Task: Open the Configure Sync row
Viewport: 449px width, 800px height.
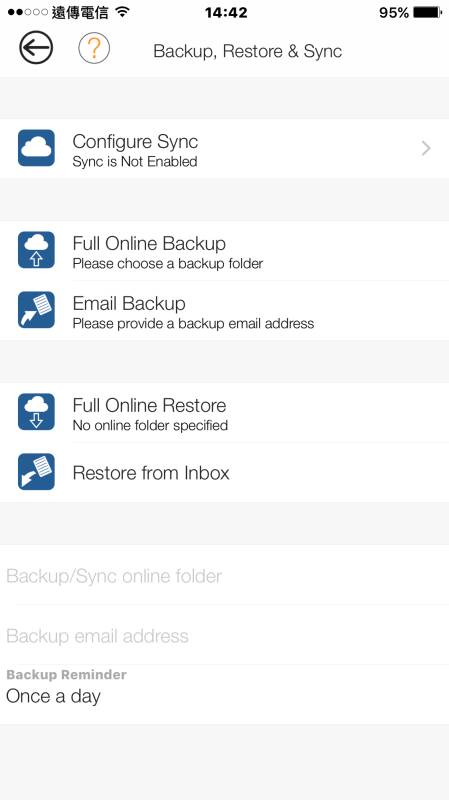Action: [224, 148]
